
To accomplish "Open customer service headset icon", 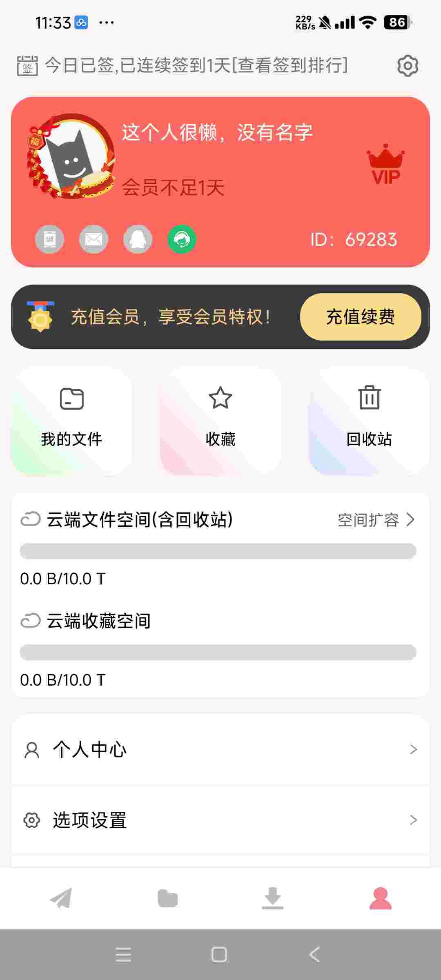I will click(x=182, y=239).
